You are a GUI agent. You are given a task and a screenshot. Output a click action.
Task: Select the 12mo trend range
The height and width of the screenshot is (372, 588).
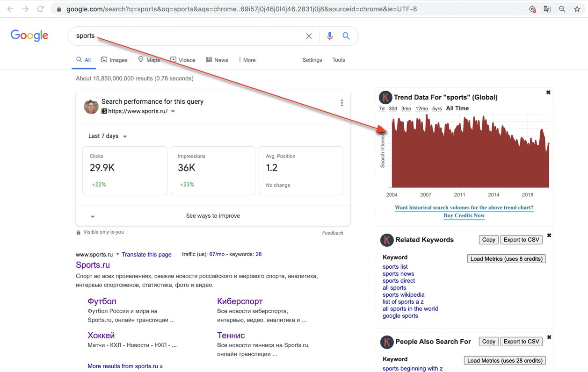pos(421,108)
